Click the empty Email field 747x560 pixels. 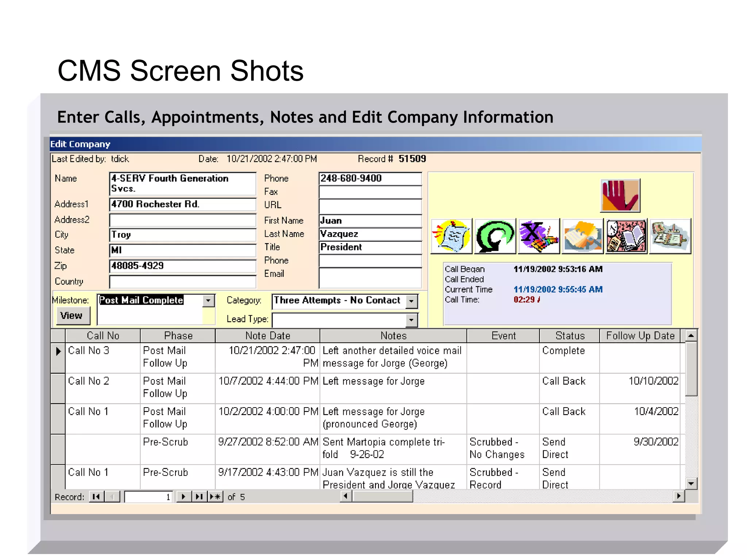(x=370, y=278)
